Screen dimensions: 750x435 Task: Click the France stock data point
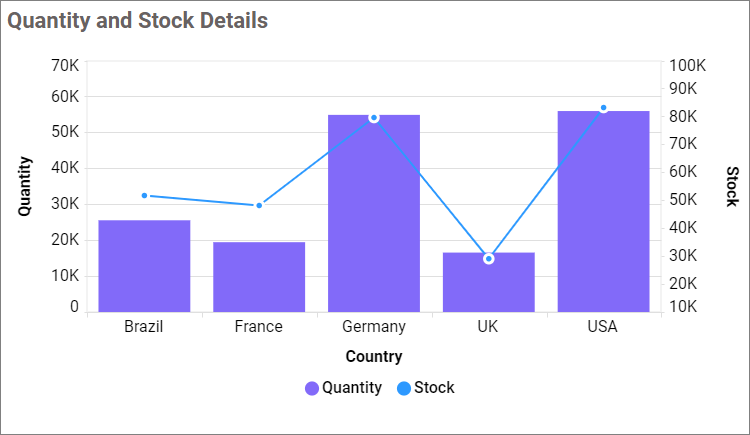tap(259, 205)
